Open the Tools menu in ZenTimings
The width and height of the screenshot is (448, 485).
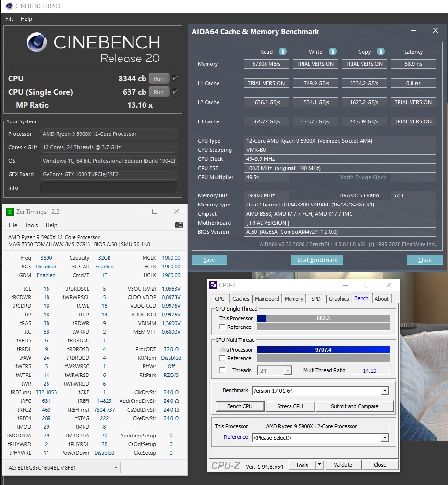31,225
